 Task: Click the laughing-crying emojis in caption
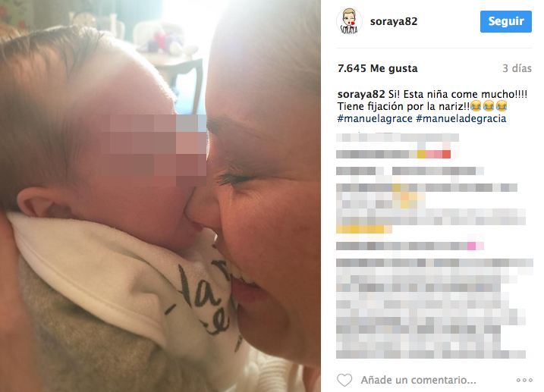(x=489, y=105)
